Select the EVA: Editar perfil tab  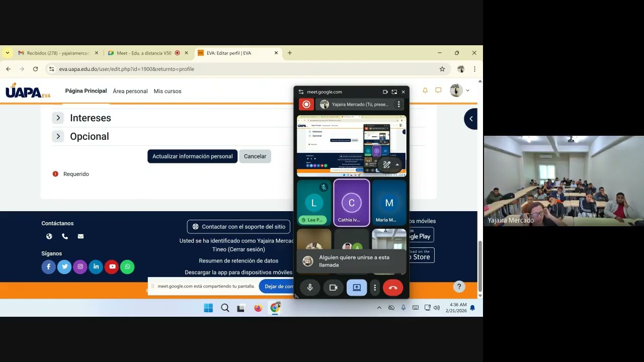(237, 53)
